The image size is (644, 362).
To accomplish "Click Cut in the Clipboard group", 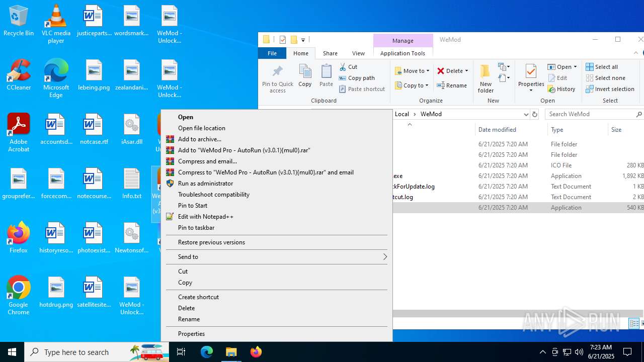I will (348, 67).
